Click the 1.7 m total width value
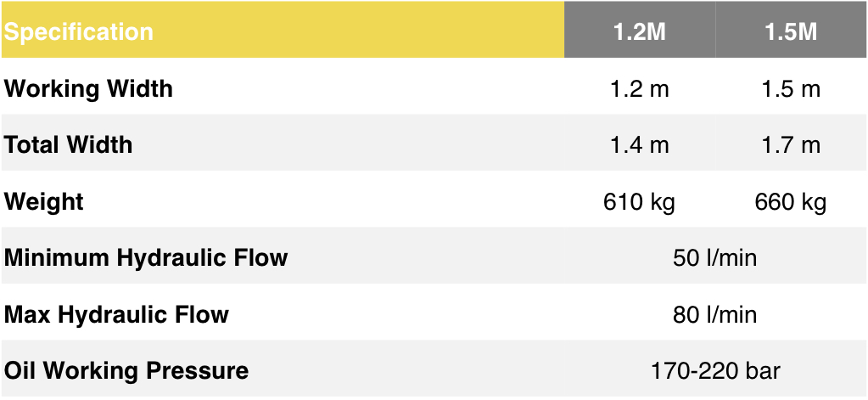Viewport: 868px width, 400px height. tap(791, 145)
